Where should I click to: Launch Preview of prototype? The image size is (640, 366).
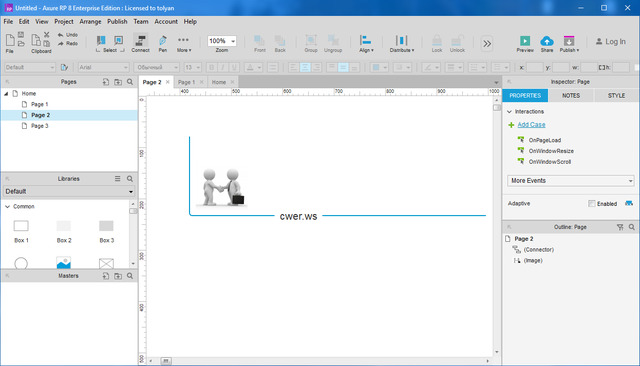pos(525,43)
